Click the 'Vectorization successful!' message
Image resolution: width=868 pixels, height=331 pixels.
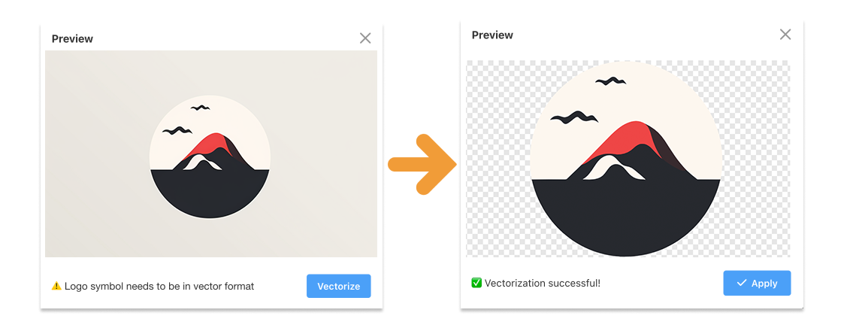(x=543, y=284)
